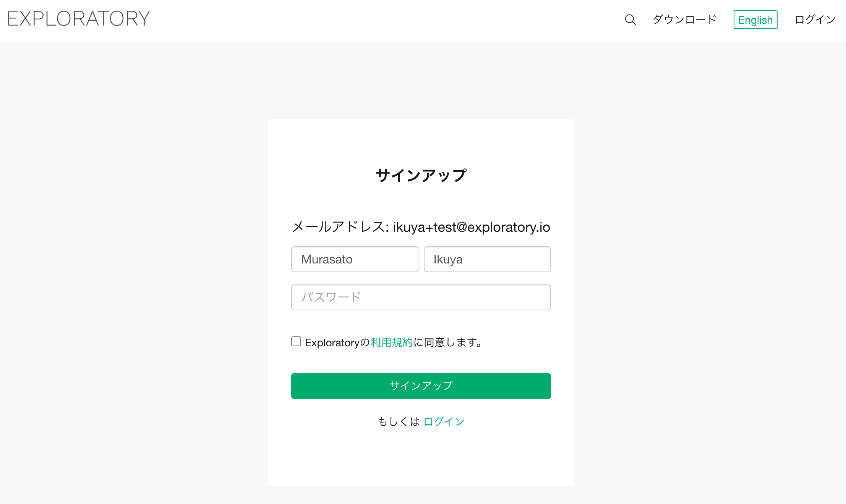
Task: Check the terms of service agreement checkbox
Action: pos(296,341)
